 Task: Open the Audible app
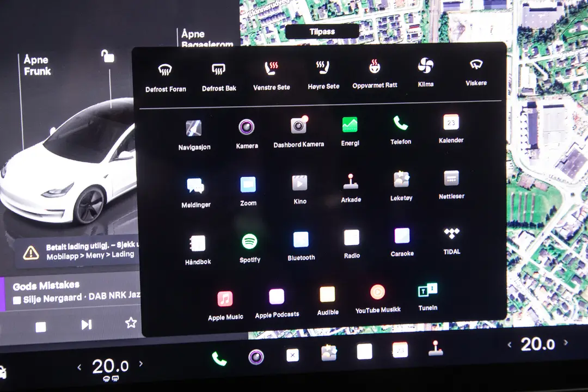327,301
